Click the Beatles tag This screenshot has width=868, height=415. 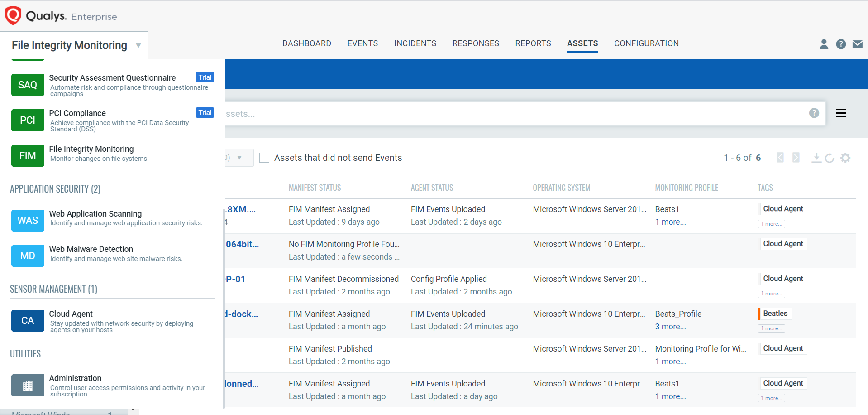point(775,314)
